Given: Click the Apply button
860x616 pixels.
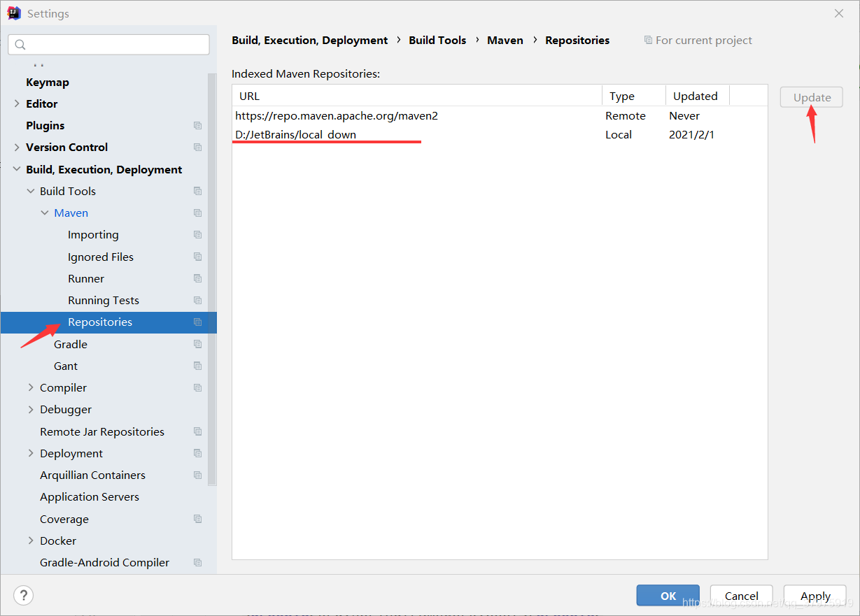Looking at the screenshot, I should [x=815, y=596].
